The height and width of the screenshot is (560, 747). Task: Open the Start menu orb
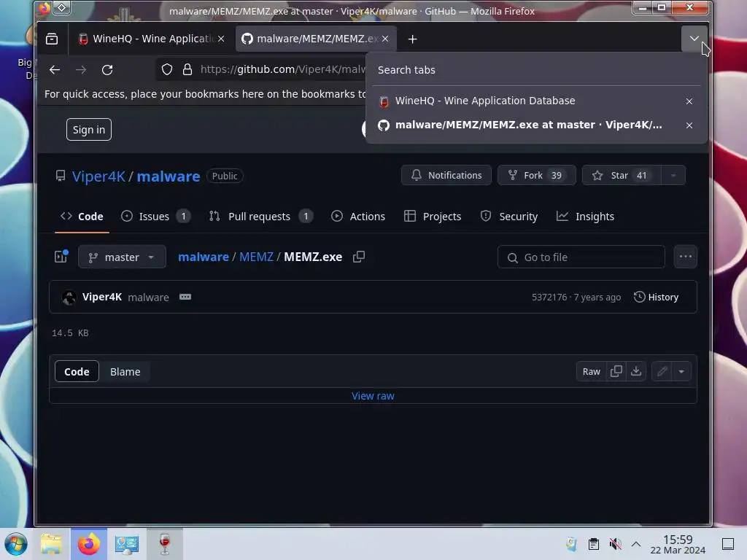point(16,544)
